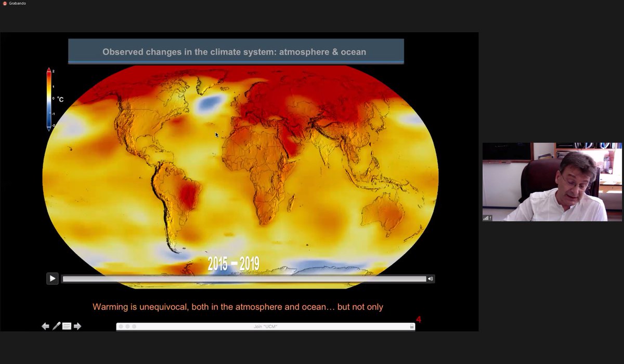The width and height of the screenshot is (624, 364).
Task: Click the temperature color scale legend
Action: click(x=49, y=99)
